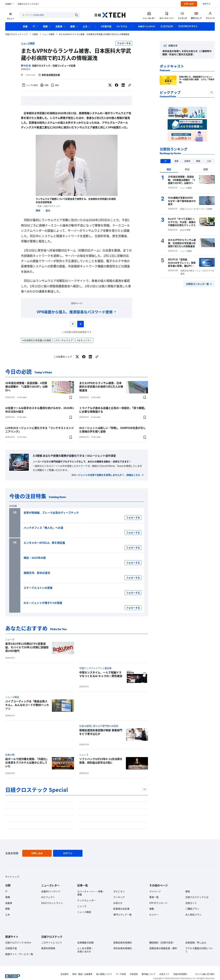The image size is (220, 980).
Task: Follow the ステーブルコインの実像 feature
Action: [x=133, y=593]
